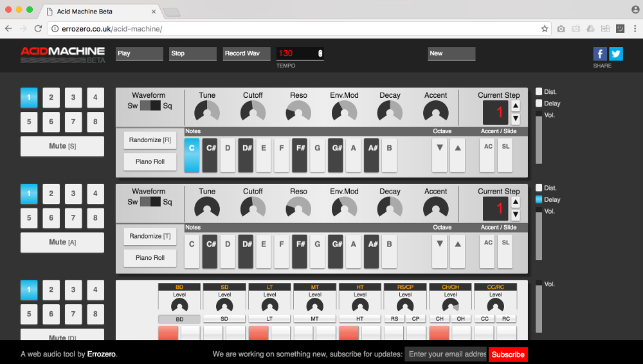Decrease second synth current step arrow

click(516, 215)
